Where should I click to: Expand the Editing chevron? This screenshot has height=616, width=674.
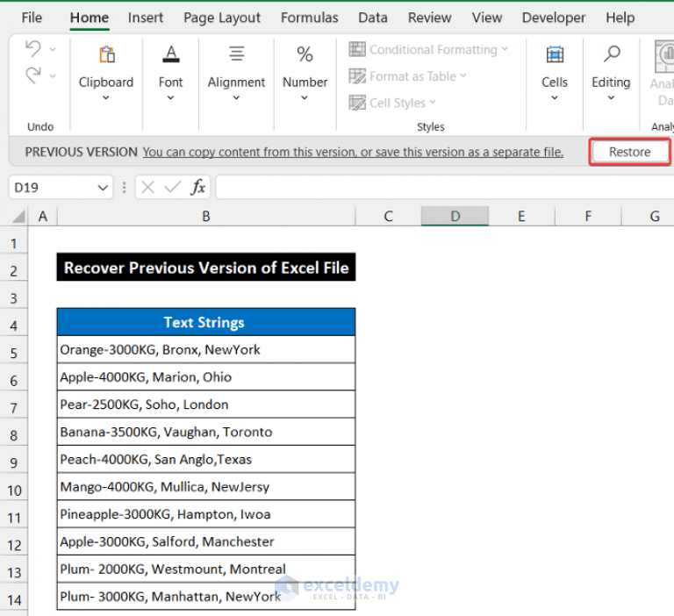click(x=611, y=98)
